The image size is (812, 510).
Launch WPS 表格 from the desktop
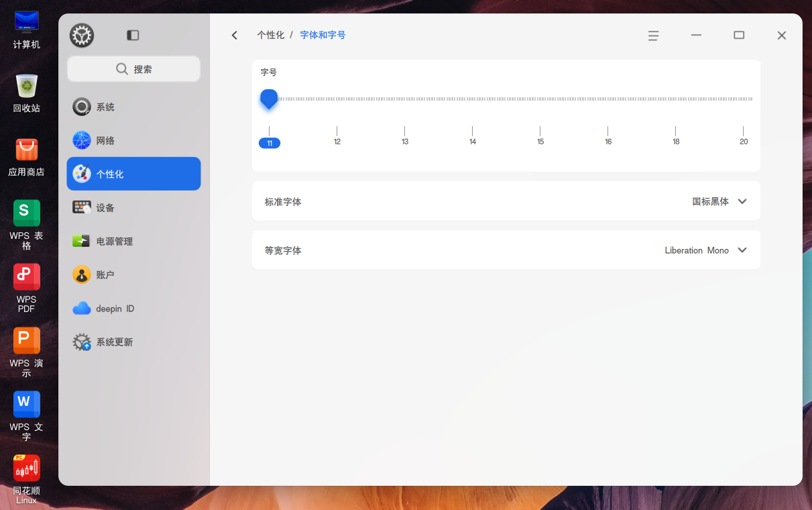27,225
